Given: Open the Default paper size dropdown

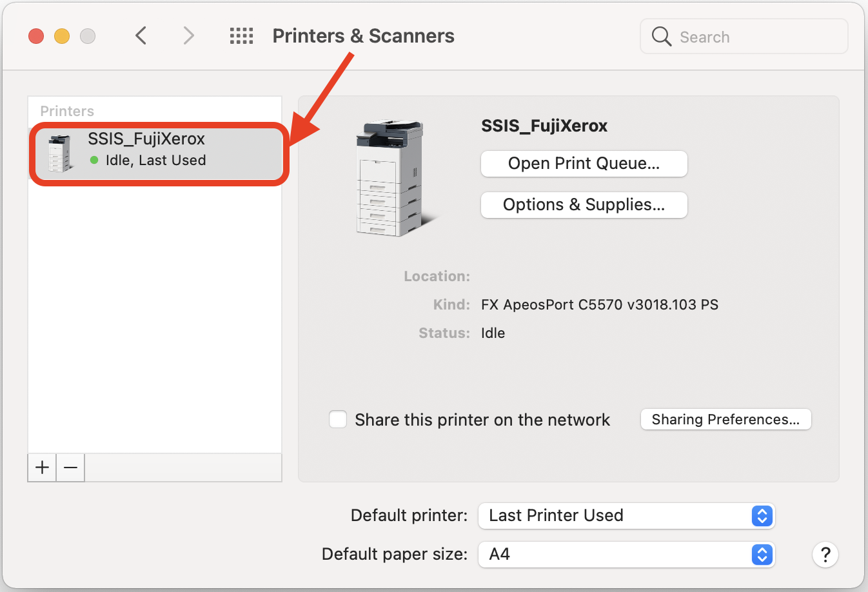Looking at the screenshot, I should 626,555.
